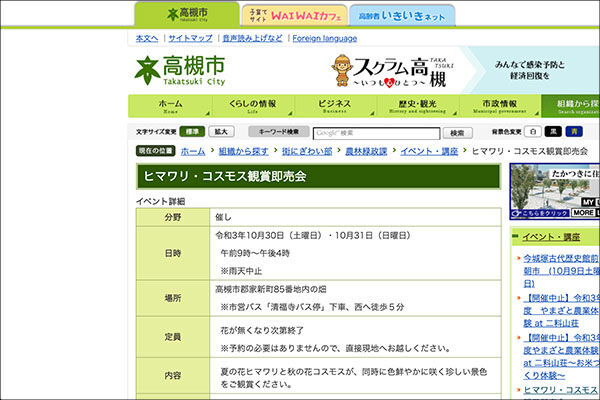This screenshot has width=600, height=400.
Task: Open the 組織から探す navigation menu
Action: click(571, 106)
